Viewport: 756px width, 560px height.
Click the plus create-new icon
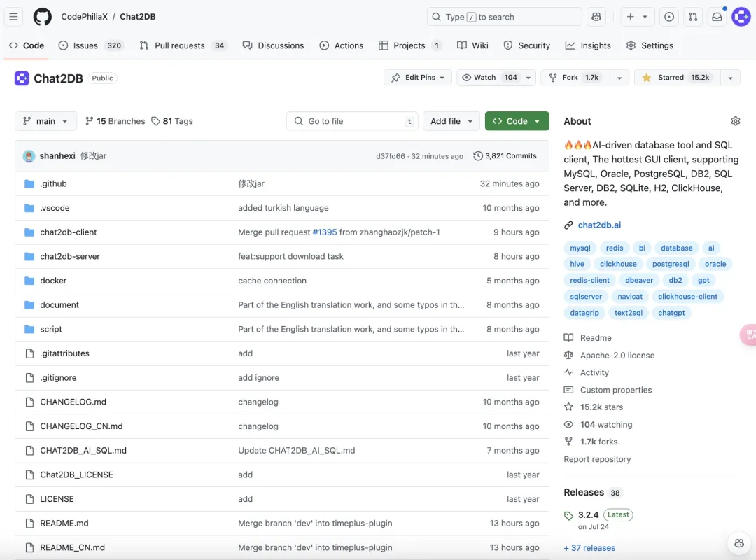click(630, 17)
